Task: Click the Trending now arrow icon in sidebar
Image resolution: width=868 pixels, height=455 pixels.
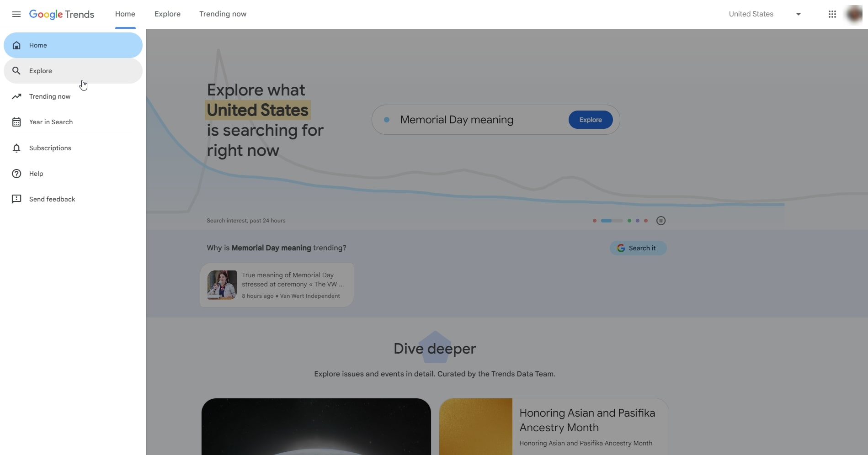Action: click(x=16, y=96)
